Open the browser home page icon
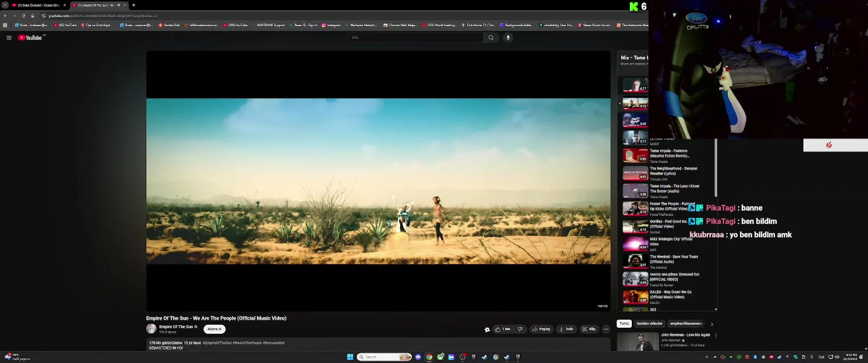 click(33, 16)
